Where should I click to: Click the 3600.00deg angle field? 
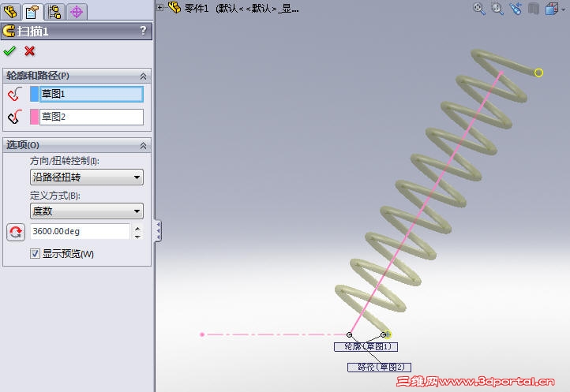(80, 231)
